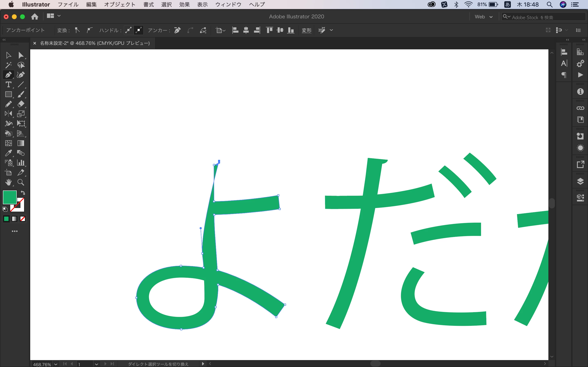This screenshot has height=367, width=588.
Task: Set paint to None
Action: 23,219
